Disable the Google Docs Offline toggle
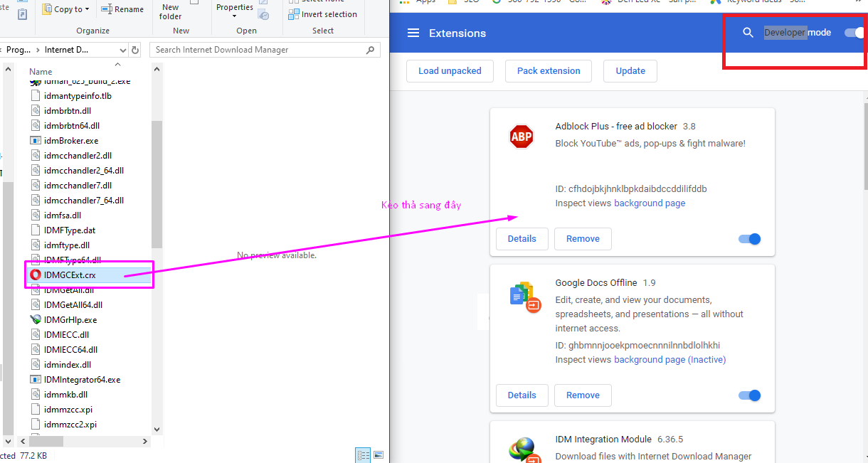This screenshot has height=463, width=868. point(750,395)
